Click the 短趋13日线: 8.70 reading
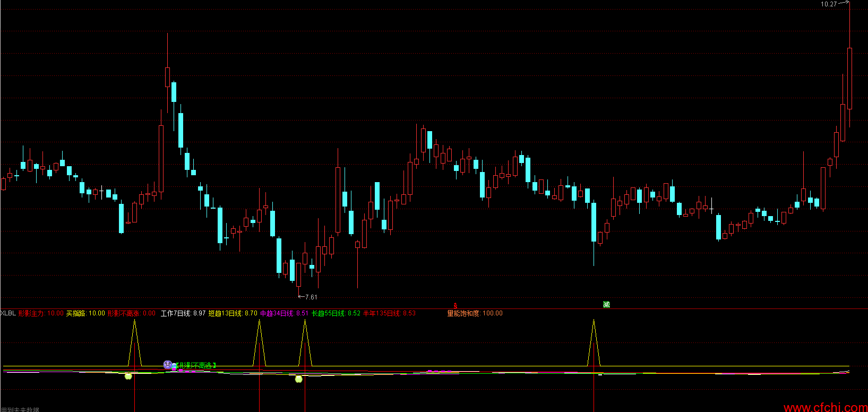 (233, 313)
